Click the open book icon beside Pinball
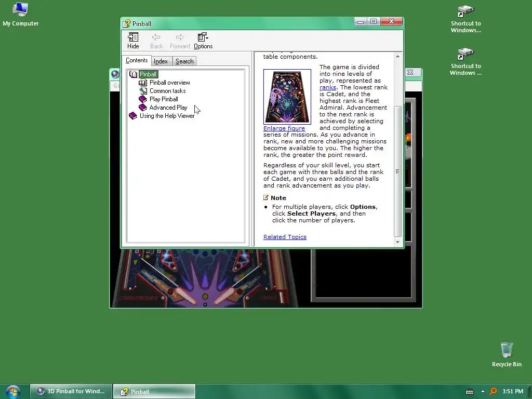This screenshot has width=532, height=399. pyautogui.click(x=133, y=74)
